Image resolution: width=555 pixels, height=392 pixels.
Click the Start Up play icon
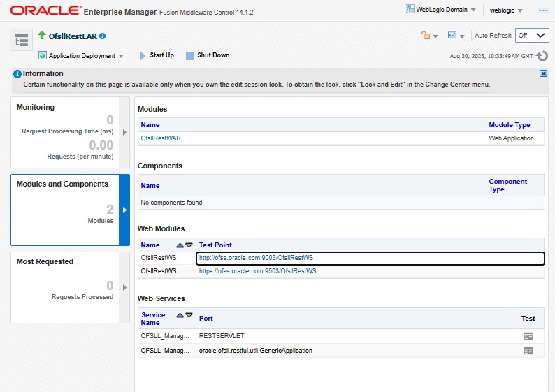click(143, 55)
